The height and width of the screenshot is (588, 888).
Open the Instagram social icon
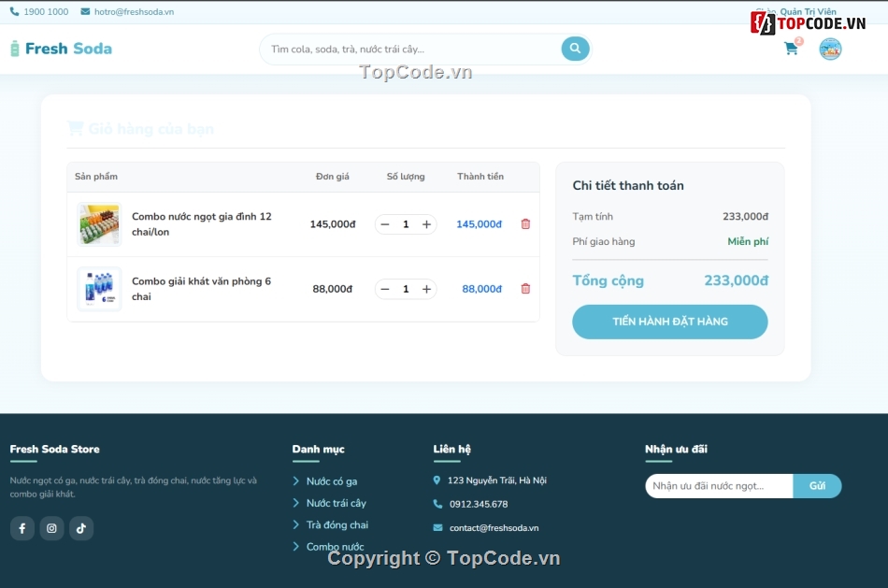tap(51, 528)
